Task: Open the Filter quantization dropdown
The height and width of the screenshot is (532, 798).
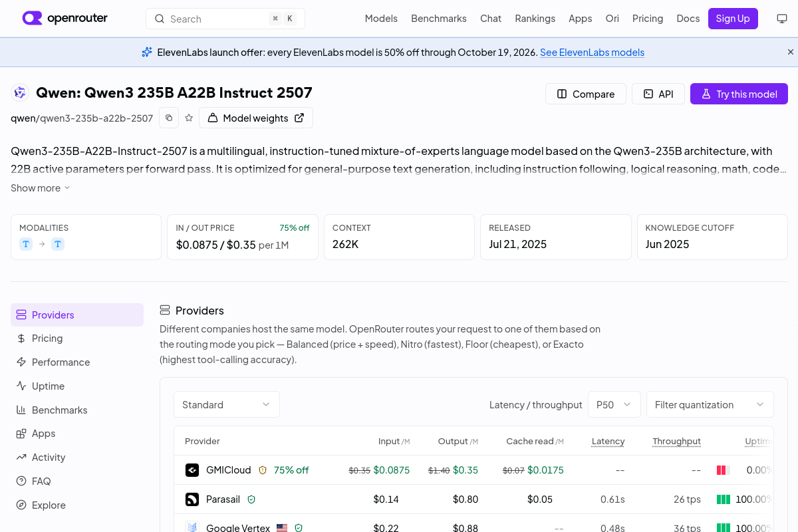Action: pos(710,404)
